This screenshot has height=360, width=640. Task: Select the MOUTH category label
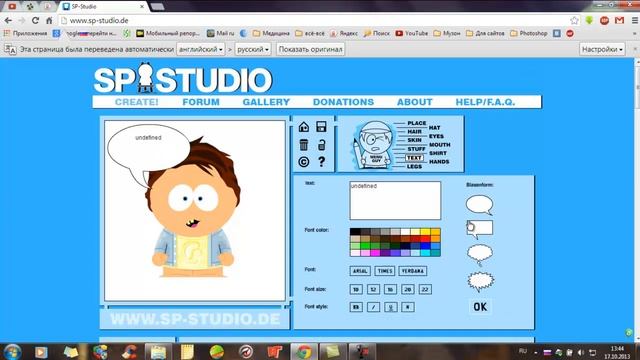pyautogui.click(x=440, y=145)
